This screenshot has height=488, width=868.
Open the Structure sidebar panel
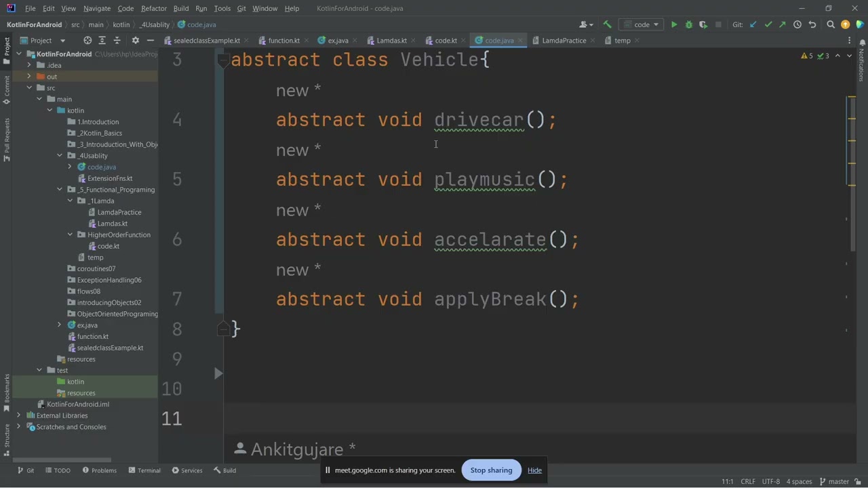7,441
